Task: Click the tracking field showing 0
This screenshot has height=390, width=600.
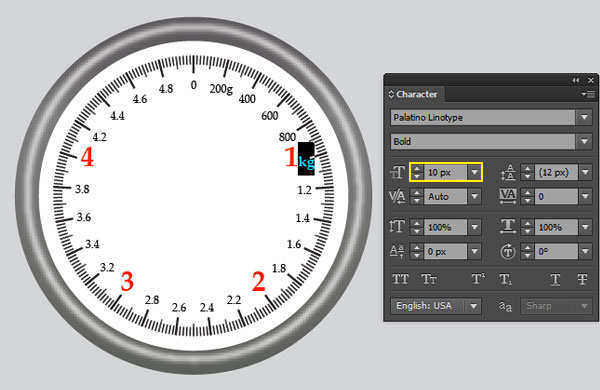Action: tap(556, 197)
